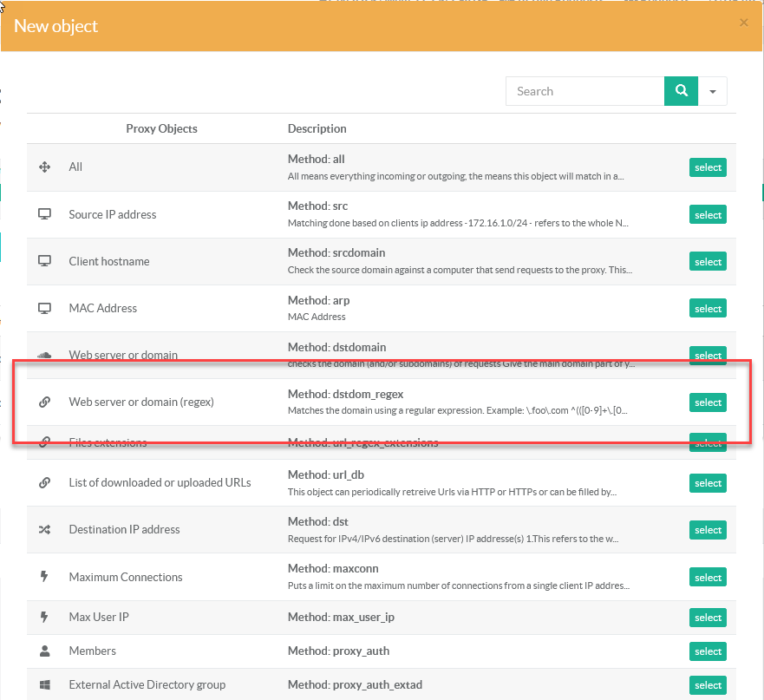Click the Client hostname monitor icon
Viewport: 764px width, 700px height.
pos(45,261)
